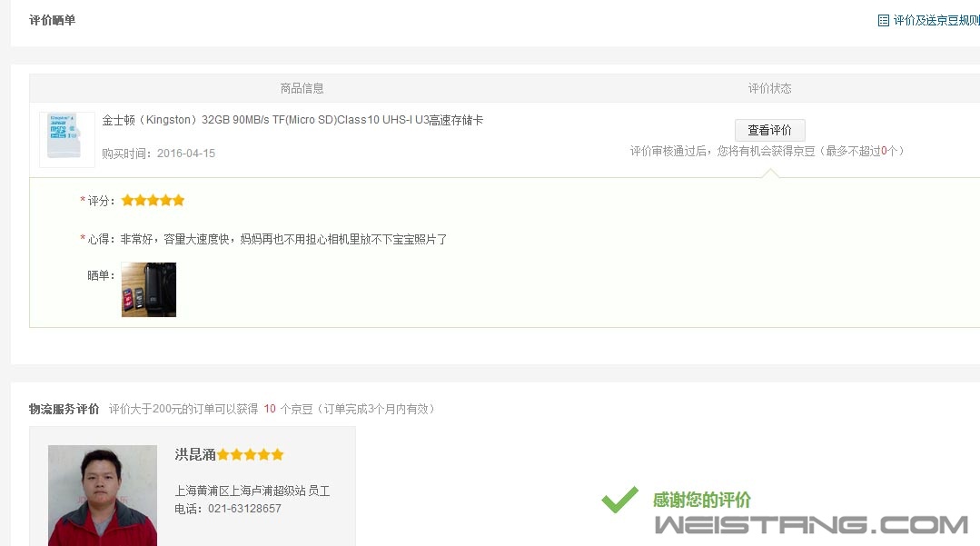Open the Kingston memory card product thumbnail
The image size is (980, 546).
[x=67, y=140]
